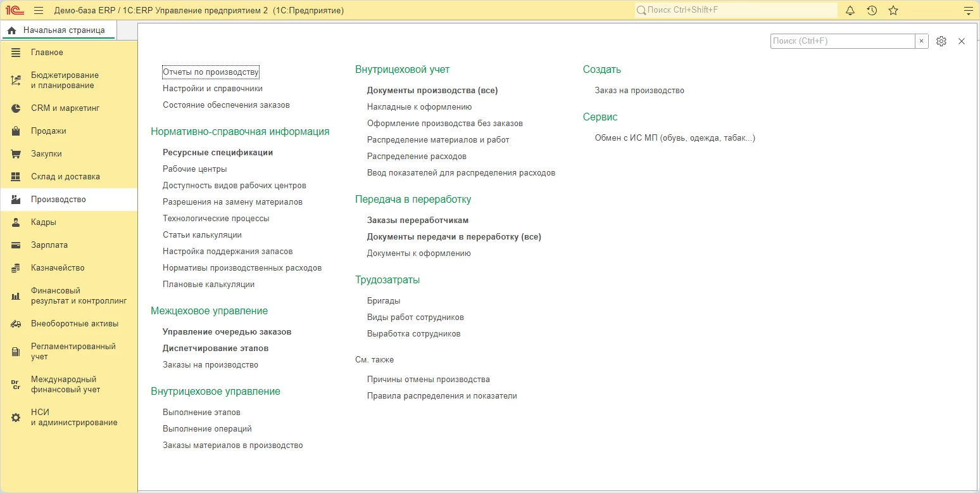Open Доступность видов рабочих центров
980x493 pixels.
coord(234,186)
